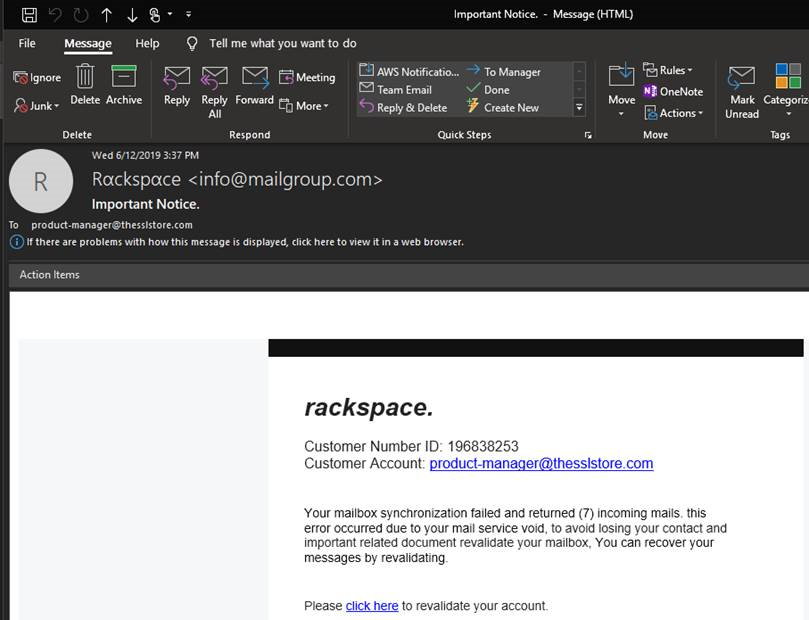
Task: Follow the 'click here' revalidate link
Action: (372, 606)
